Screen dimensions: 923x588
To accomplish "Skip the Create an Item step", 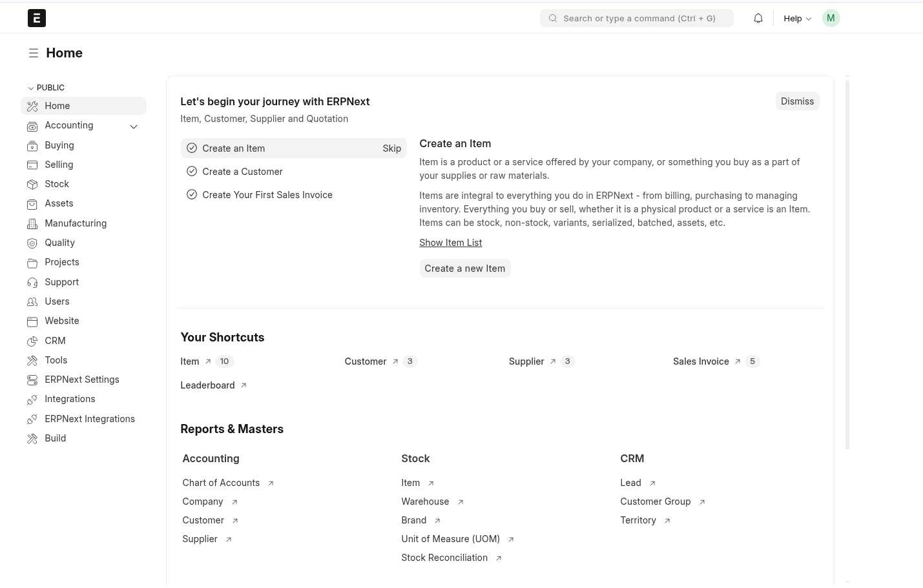I will coord(391,148).
